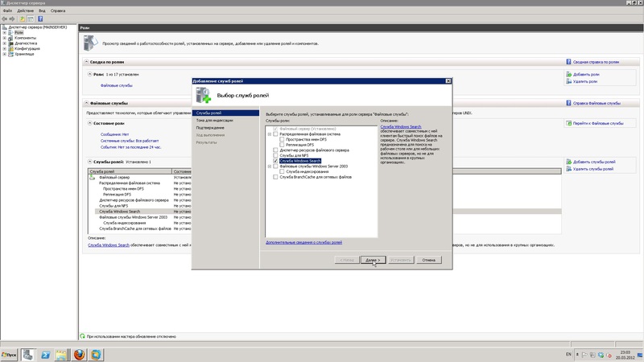Click the network tray icon

[592, 355]
